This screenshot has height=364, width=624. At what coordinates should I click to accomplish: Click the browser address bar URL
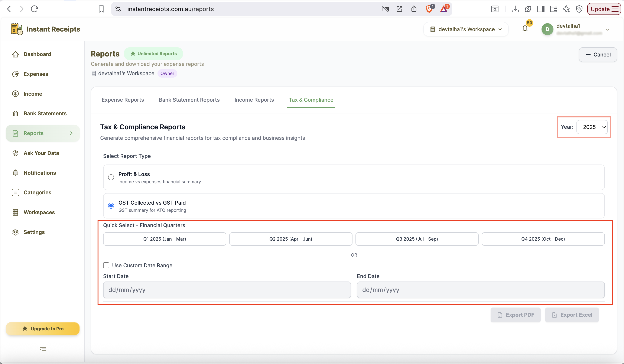tap(170, 9)
